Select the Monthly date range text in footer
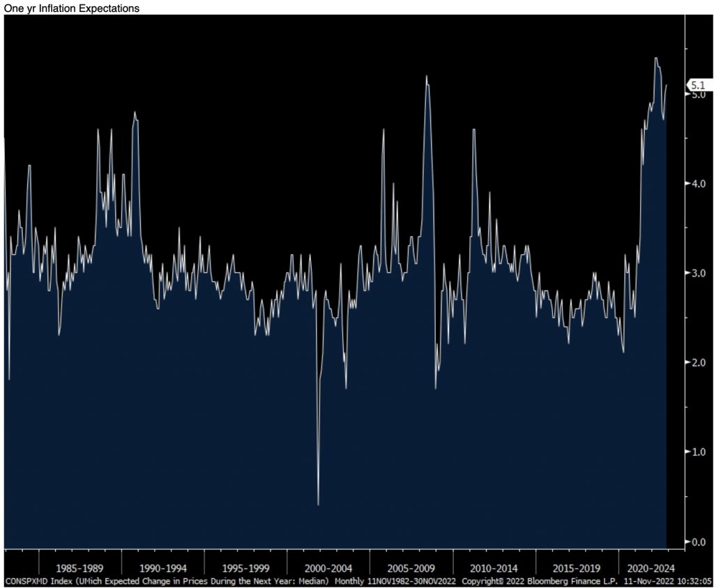The width and height of the screenshot is (714, 588). [x=397, y=580]
